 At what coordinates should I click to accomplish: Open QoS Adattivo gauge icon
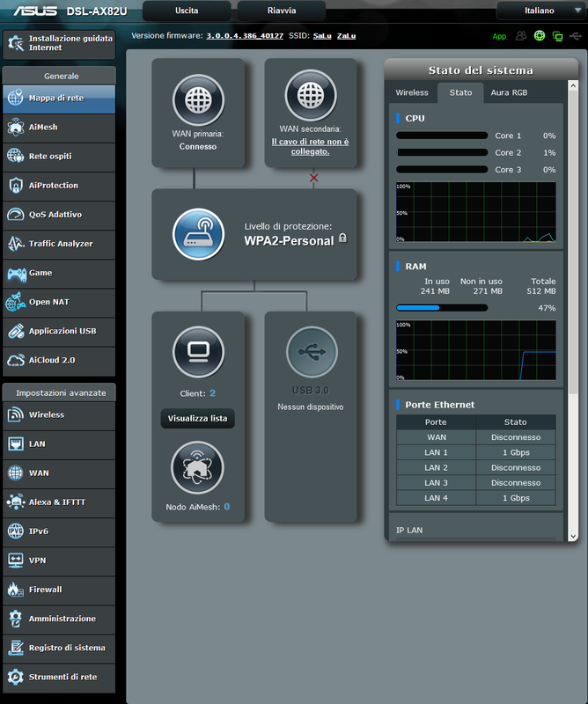point(15,215)
